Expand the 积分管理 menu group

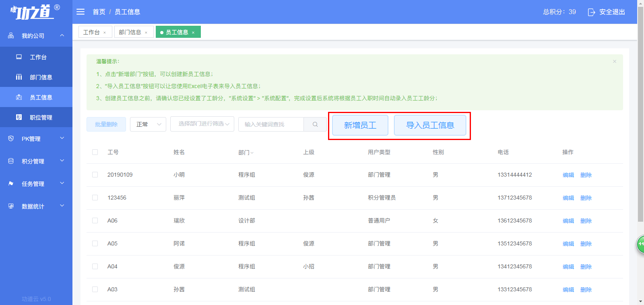point(62,161)
